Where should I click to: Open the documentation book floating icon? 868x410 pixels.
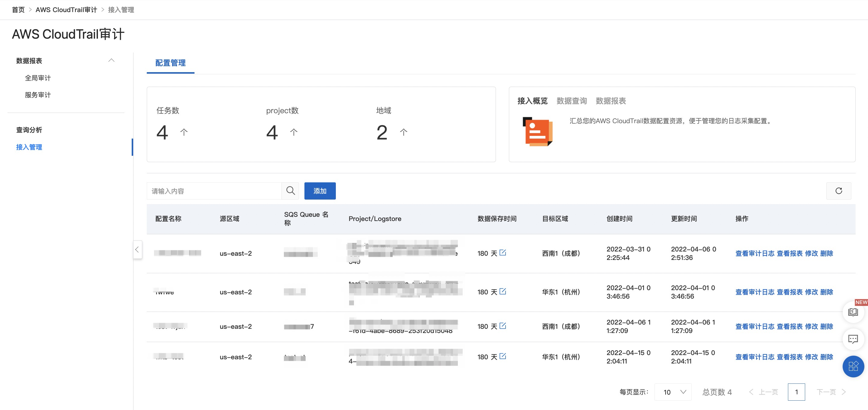point(853,312)
